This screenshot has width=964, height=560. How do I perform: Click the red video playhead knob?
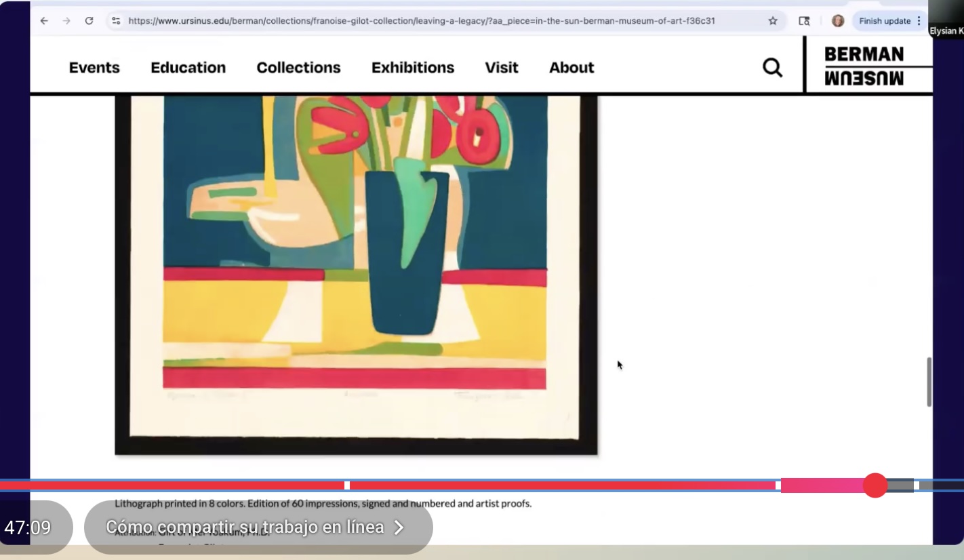[x=875, y=485]
